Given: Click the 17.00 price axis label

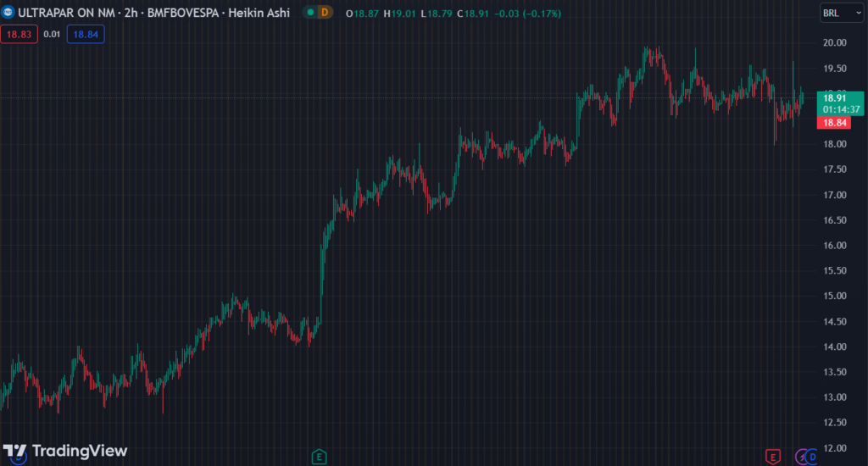Looking at the screenshot, I should (834, 195).
